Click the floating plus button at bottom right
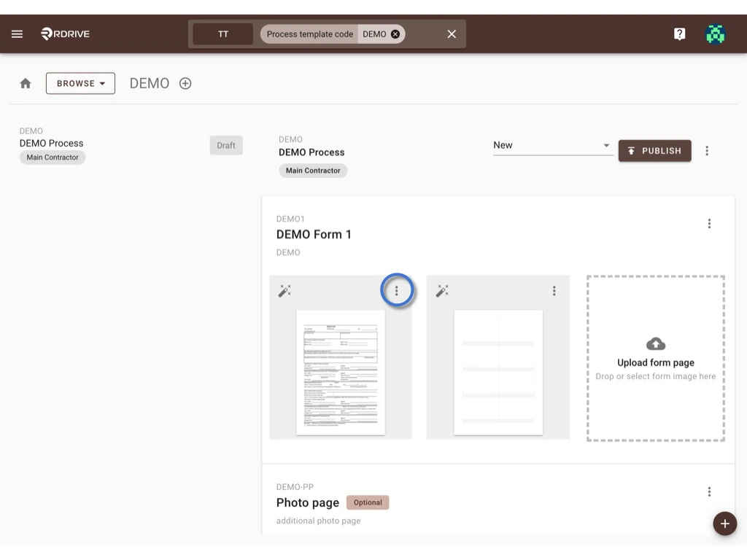 pos(724,524)
